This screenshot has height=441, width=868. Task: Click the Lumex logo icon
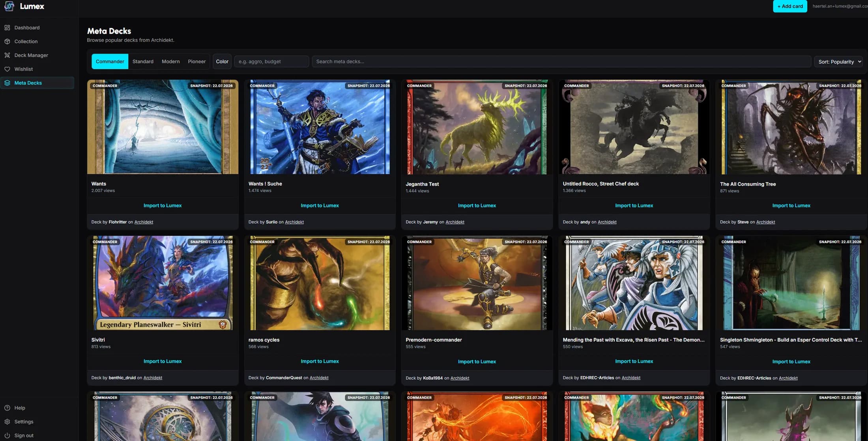tap(9, 6)
